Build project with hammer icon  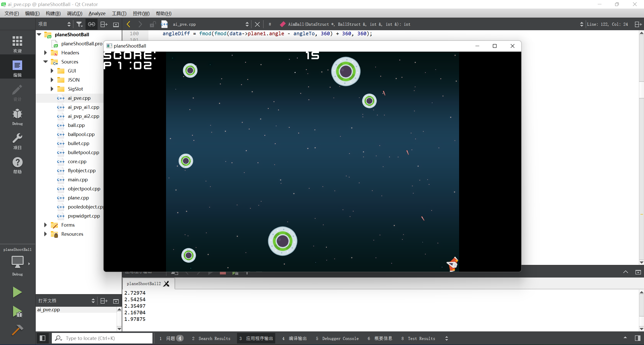17,330
